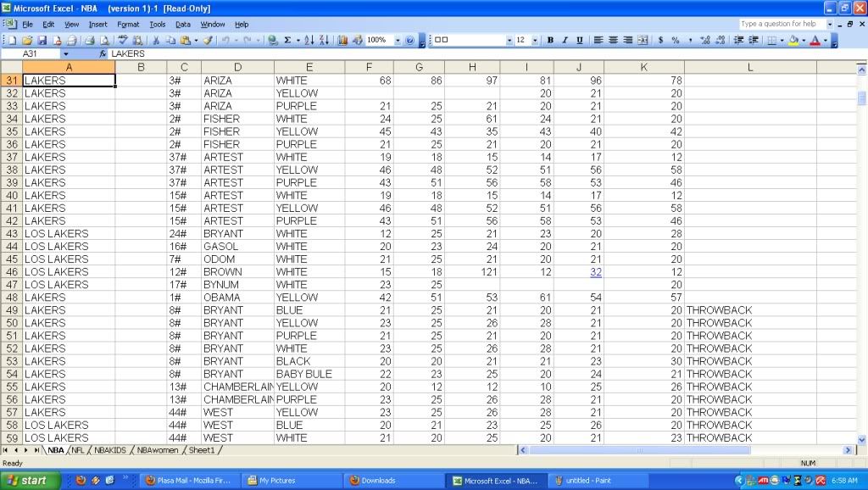Toggle Bold formatting
The width and height of the screenshot is (868, 490).
[x=550, y=41]
